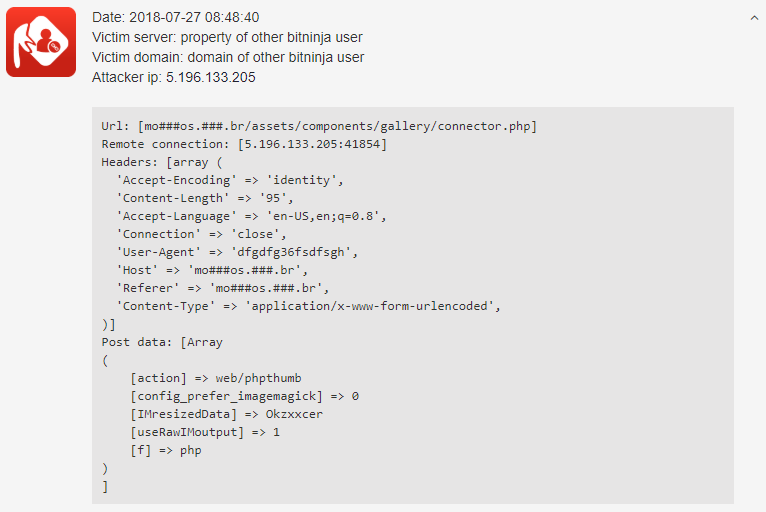This screenshot has height=512, width=766.
Task: Click the Victim domain line
Action: [228, 58]
